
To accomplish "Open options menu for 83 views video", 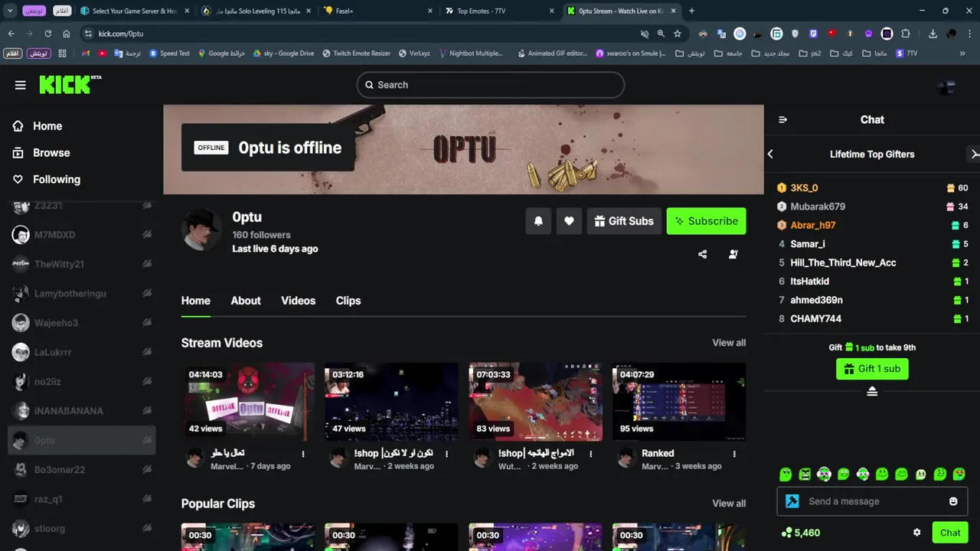I will point(591,454).
